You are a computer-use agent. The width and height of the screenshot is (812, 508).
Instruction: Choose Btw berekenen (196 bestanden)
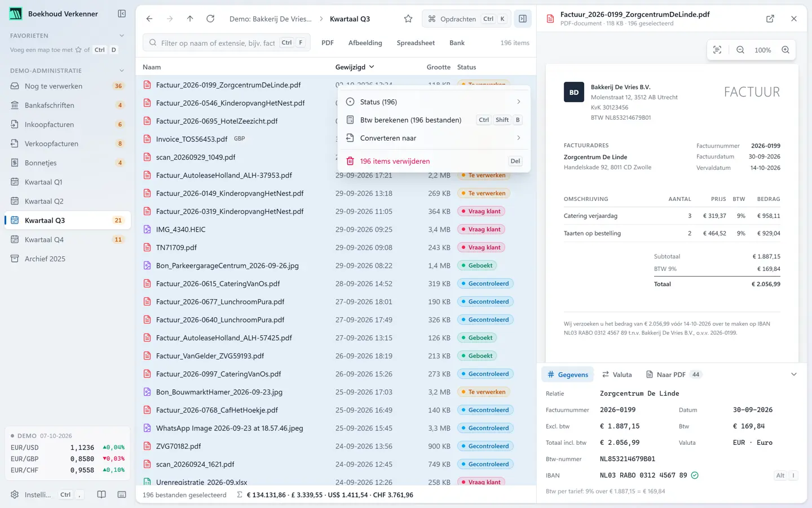[x=434, y=120]
